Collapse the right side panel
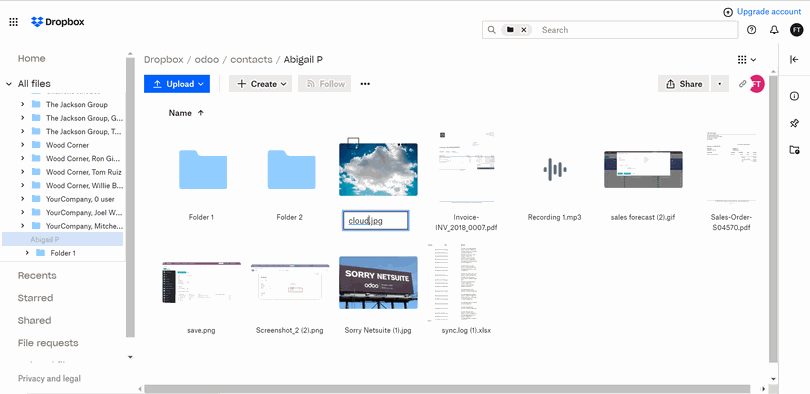Viewport: 810px width, 394px height. pyautogui.click(x=795, y=59)
